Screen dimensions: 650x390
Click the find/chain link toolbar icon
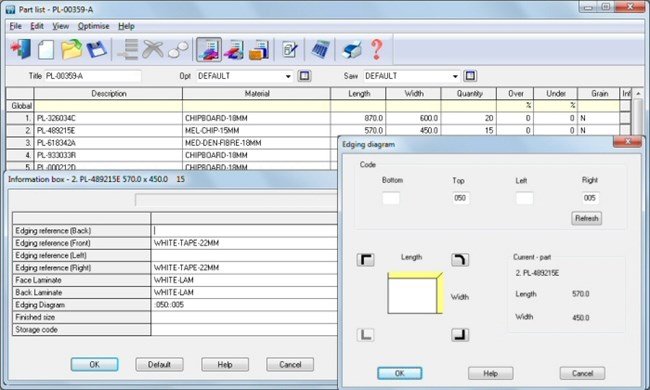coord(178,50)
